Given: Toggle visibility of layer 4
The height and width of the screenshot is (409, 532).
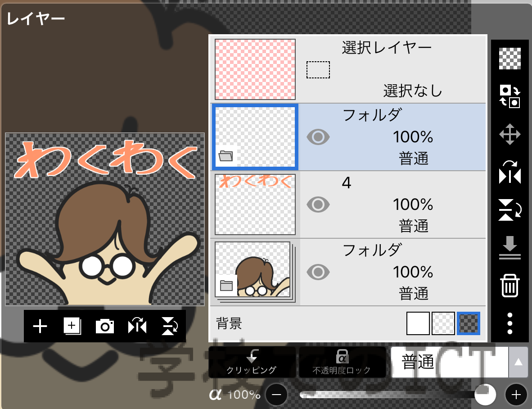Looking at the screenshot, I should (318, 204).
